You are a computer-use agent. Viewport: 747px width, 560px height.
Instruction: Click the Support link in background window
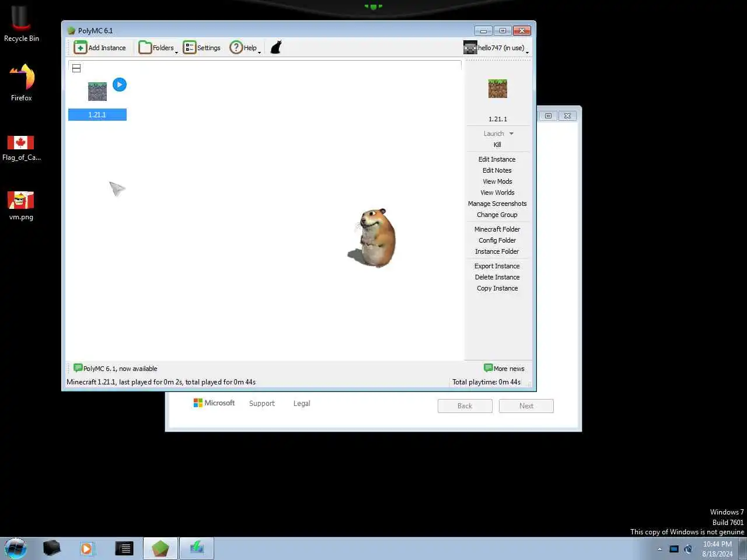point(262,404)
